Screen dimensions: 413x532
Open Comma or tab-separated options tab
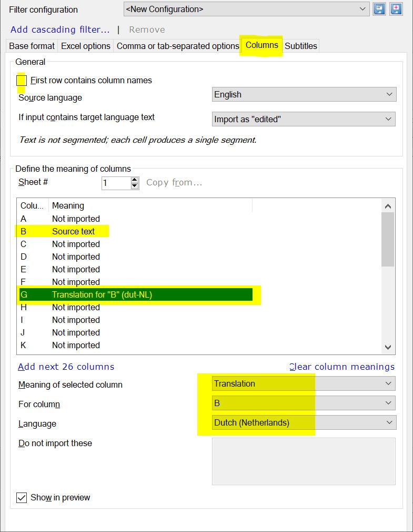pyautogui.click(x=177, y=46)
